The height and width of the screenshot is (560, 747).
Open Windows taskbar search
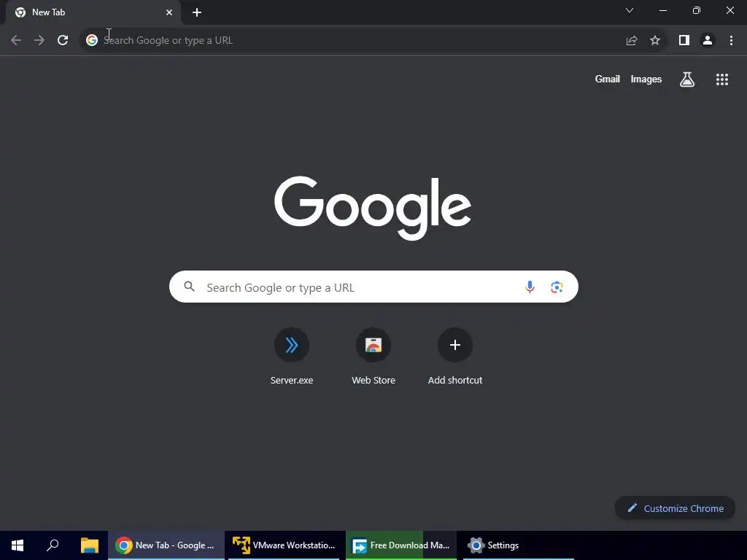[53, 545]
